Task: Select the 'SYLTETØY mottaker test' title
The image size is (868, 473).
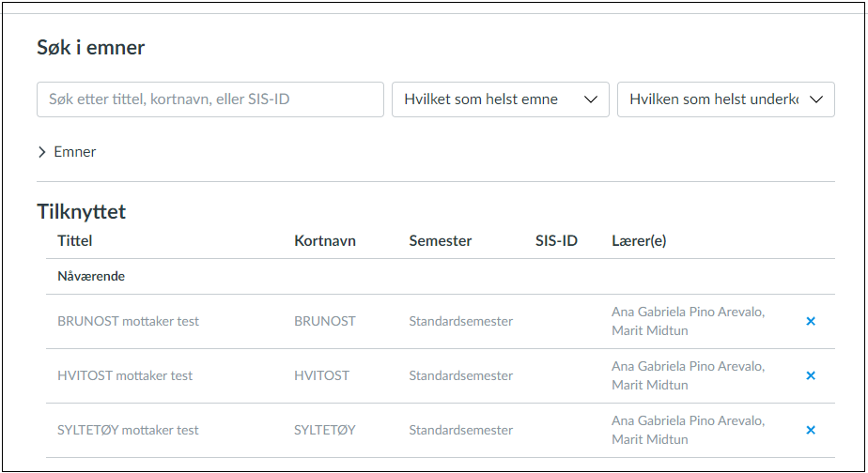Action: pyautogui.click(x=128, y=430)
